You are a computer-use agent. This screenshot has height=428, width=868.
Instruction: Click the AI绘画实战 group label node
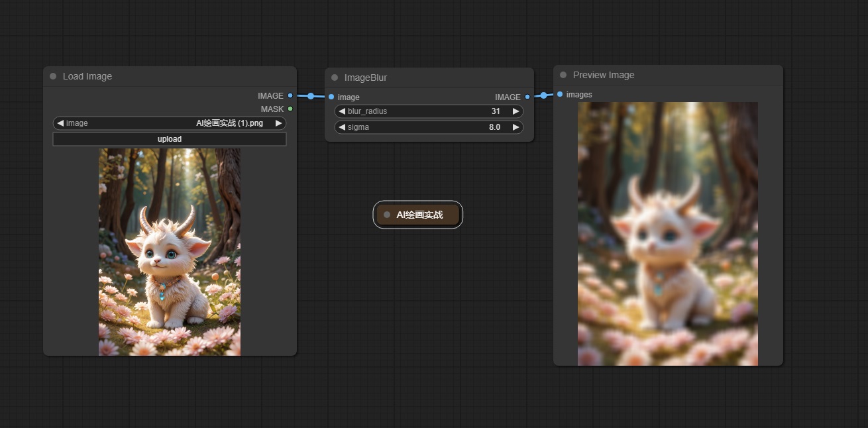[418, 215]
